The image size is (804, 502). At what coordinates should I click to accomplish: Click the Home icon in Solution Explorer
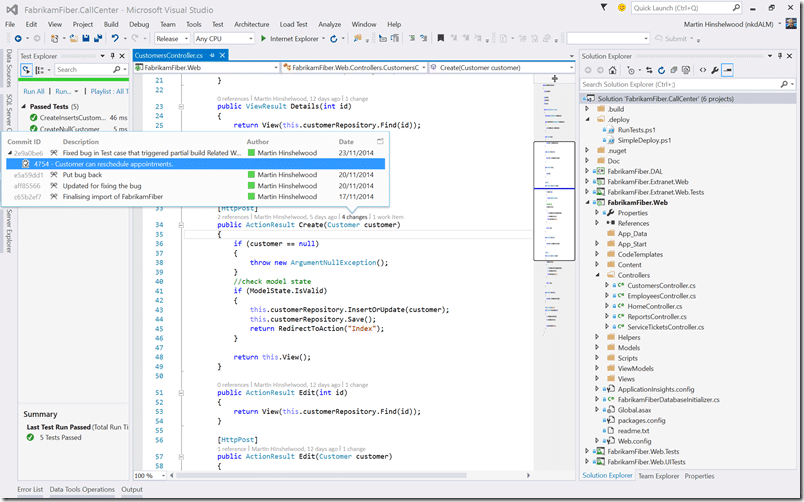pyautogui.click(x=612, y=70)
